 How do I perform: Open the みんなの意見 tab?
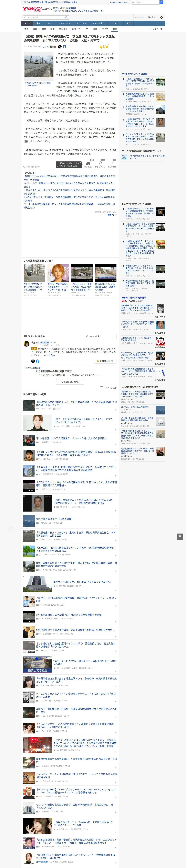coord(99,24)
